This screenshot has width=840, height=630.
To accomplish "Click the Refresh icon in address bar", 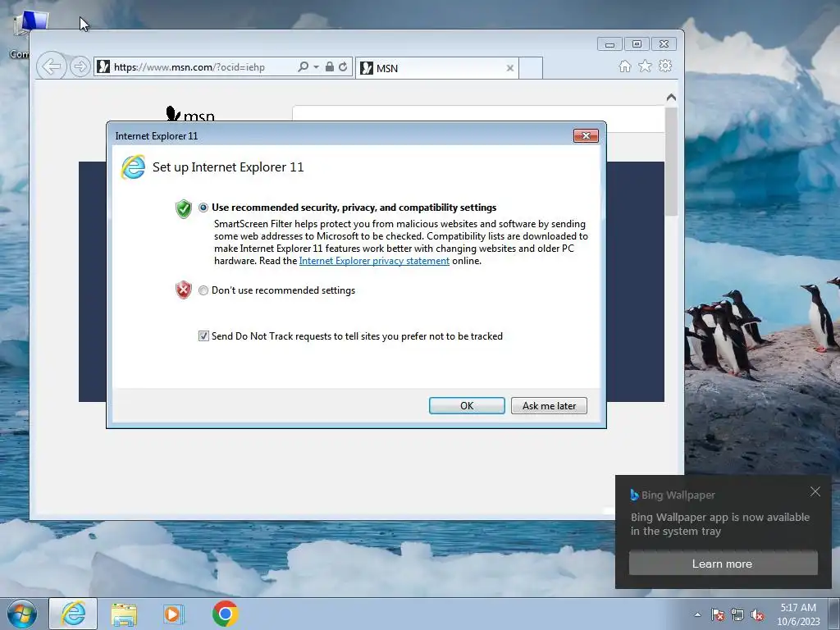I will (343, 67).
